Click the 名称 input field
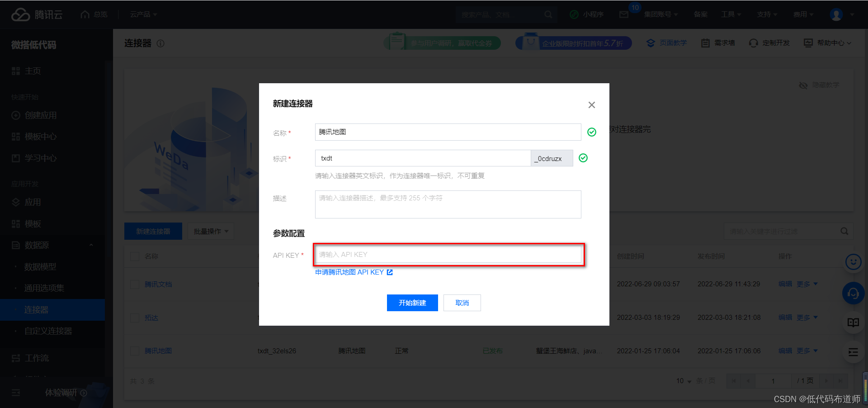Viewport: 868px width, 408px height. tap(448, 132)
